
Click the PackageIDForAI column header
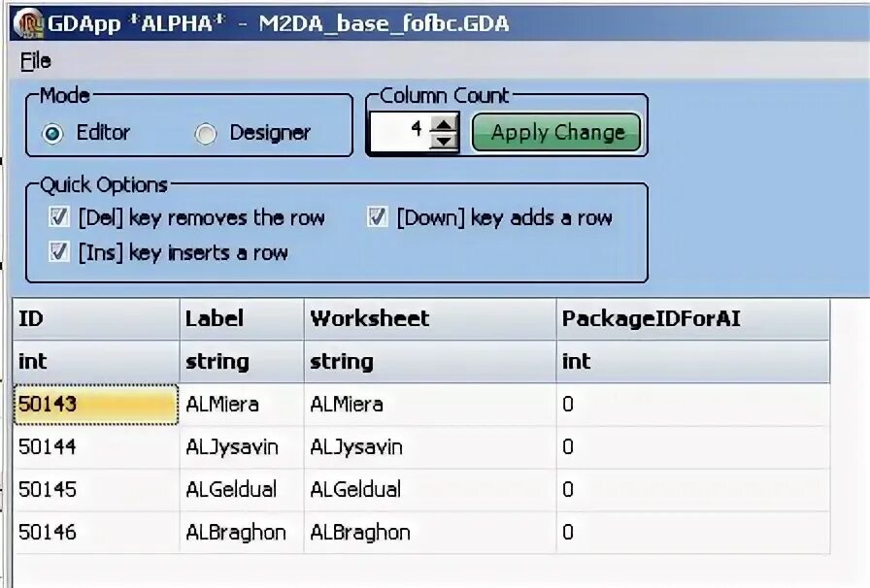[x=691, y=318]
